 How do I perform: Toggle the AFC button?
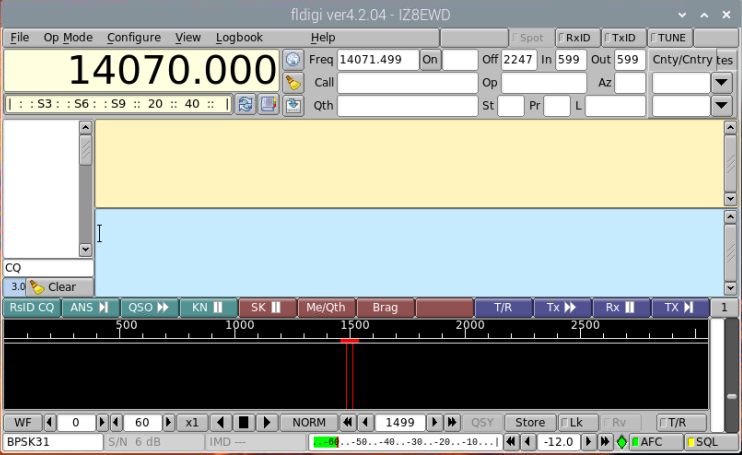tap(656, 442)
